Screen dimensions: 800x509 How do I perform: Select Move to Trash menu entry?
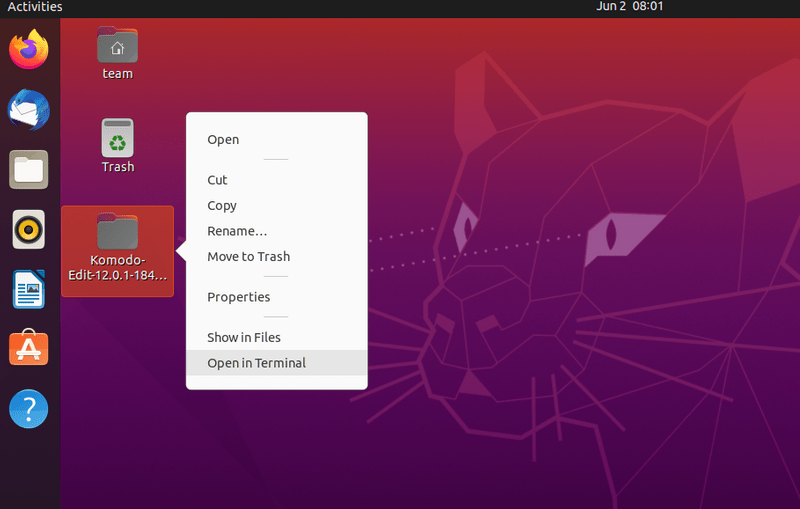(277, 256)
